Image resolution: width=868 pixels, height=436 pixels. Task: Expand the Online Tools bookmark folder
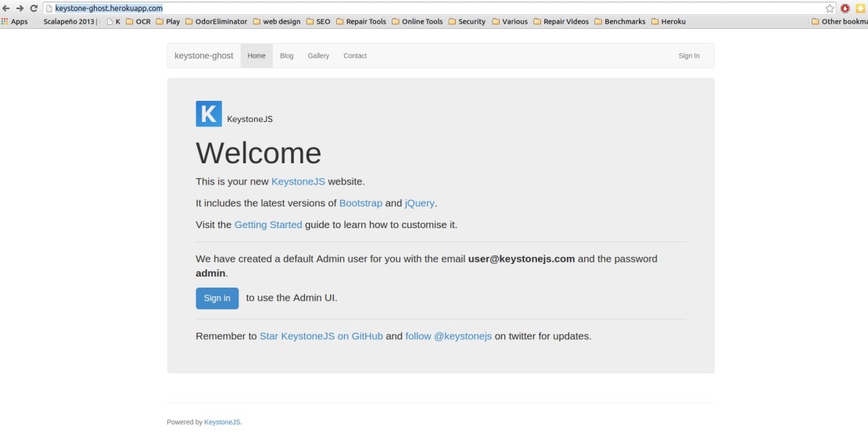[x=418, y=22]
